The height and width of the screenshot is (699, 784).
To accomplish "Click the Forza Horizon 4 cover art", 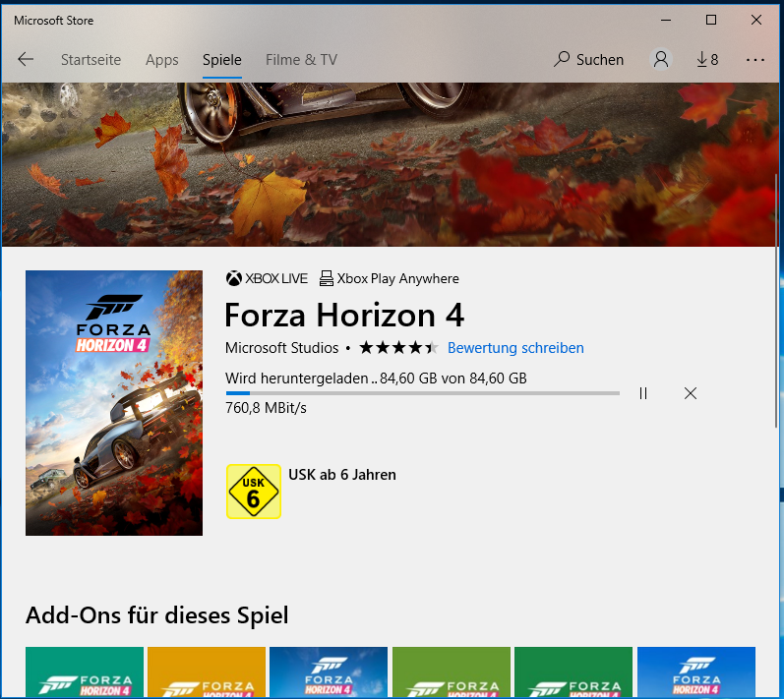I will [x=114, y=403].
